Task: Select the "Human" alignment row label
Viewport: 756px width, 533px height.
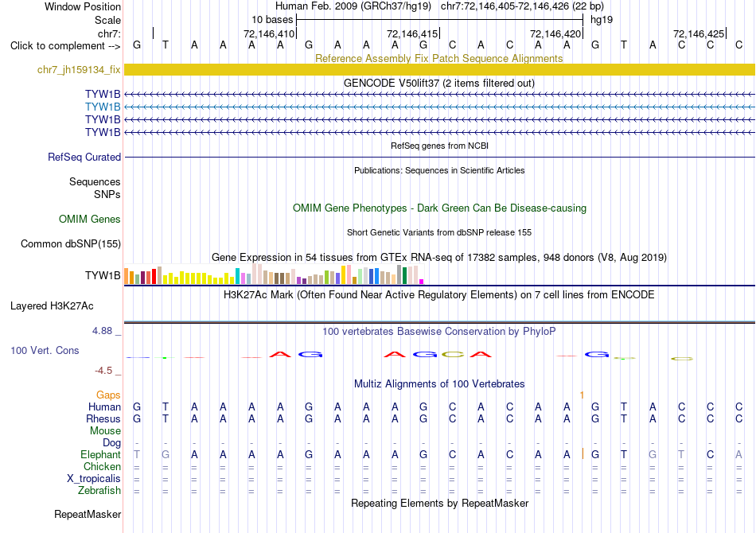Action: point(104,407)
